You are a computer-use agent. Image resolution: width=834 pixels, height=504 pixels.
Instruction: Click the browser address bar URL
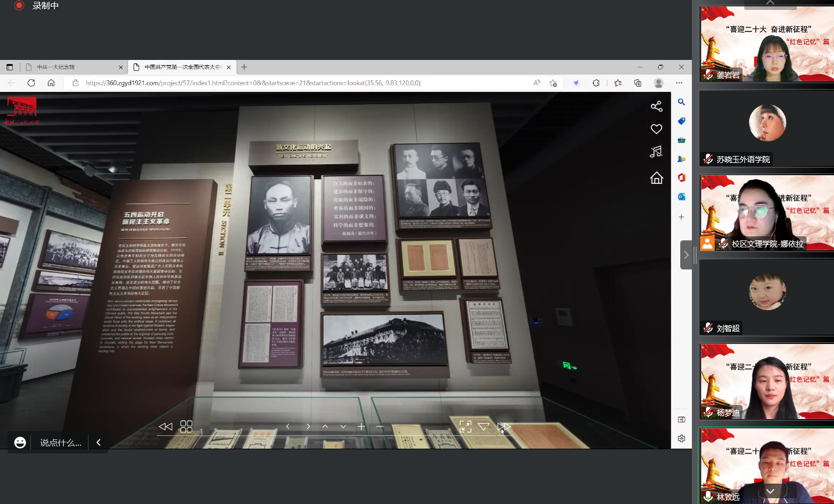253,83
